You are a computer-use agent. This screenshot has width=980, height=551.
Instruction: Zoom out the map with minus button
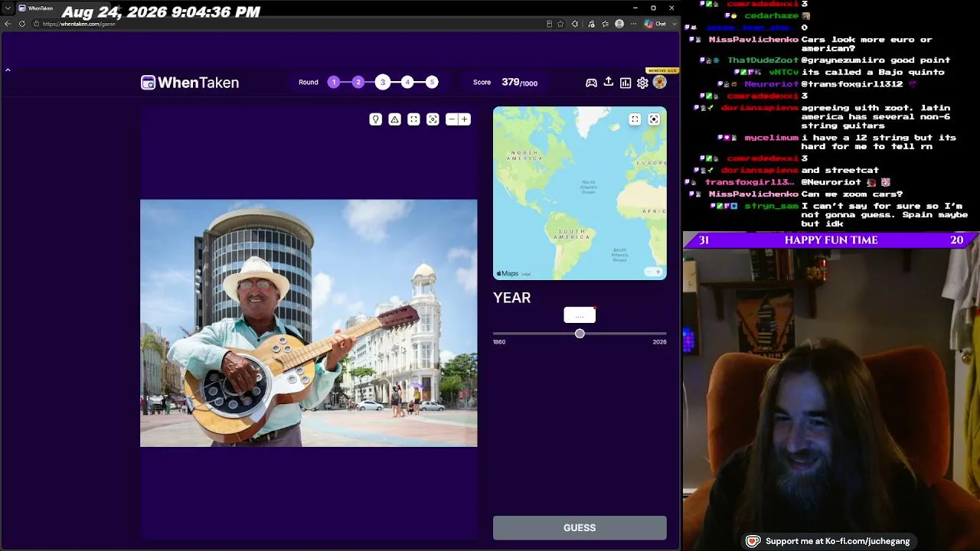point(648,272)
